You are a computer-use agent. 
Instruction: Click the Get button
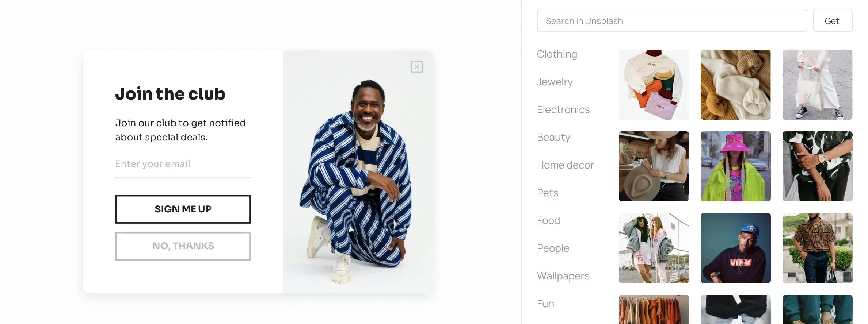[833, 21]
